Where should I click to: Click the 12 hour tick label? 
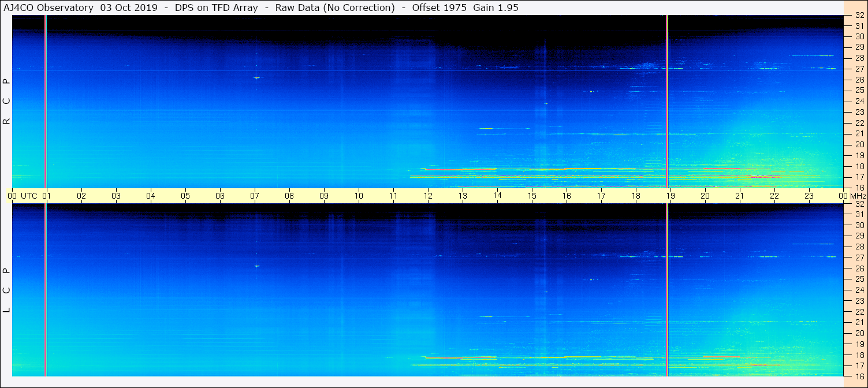click(428, 196)
